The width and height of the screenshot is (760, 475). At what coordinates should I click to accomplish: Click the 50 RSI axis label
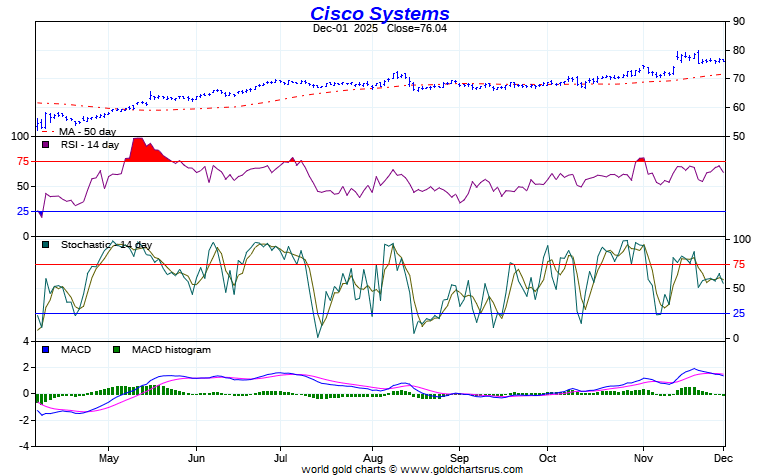[23, 186]
